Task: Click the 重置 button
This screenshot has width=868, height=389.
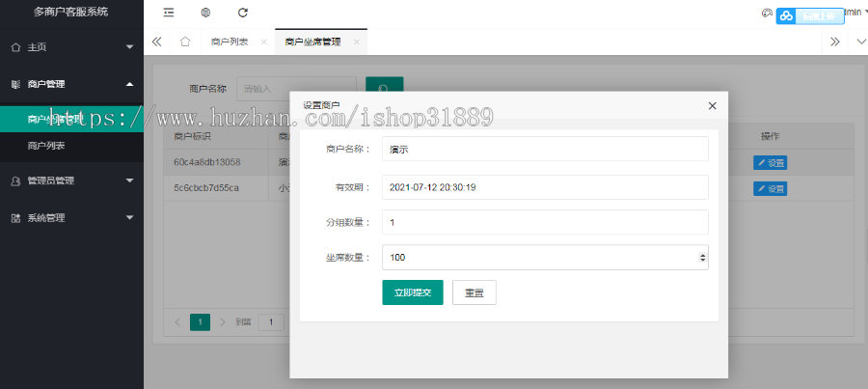Action: [x=475, y=292]
